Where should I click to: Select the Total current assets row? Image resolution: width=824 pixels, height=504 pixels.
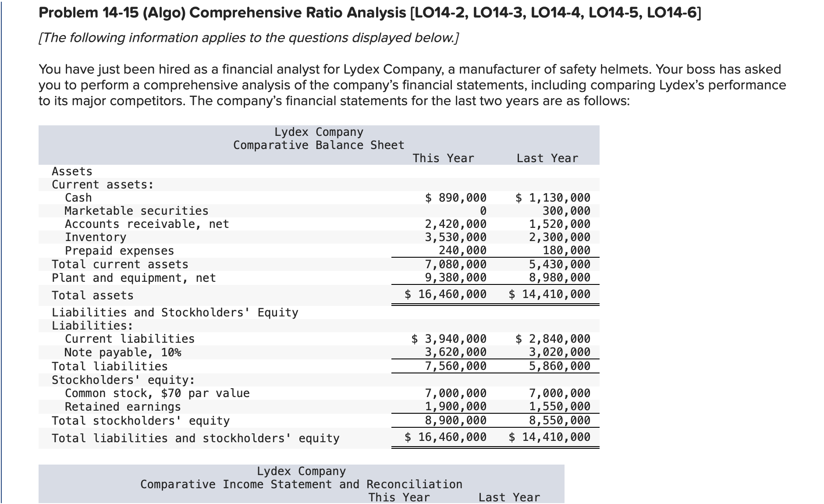coord(120,264)
